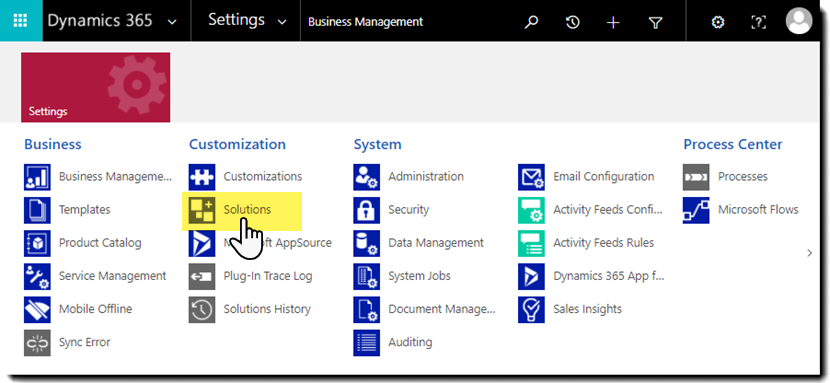Open the Templates link
830x383 pixels.
[85, 209]
